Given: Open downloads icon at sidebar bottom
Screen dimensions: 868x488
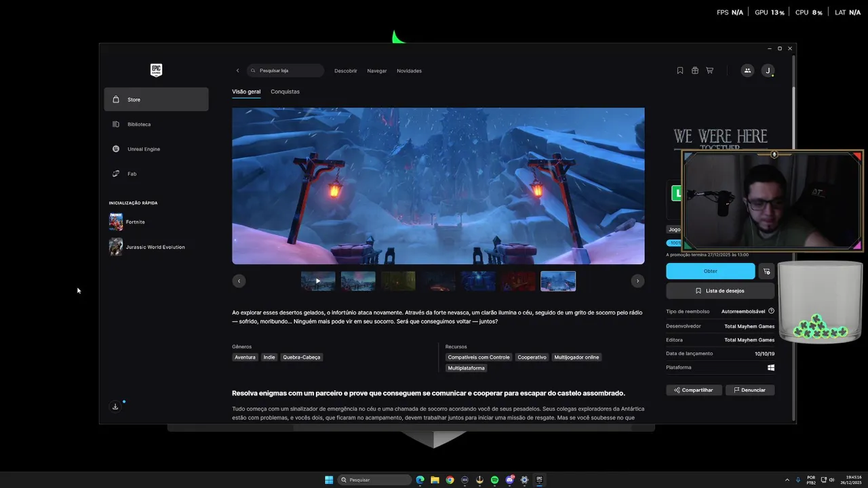Looking at the screenshot, I should click(115, 407).
